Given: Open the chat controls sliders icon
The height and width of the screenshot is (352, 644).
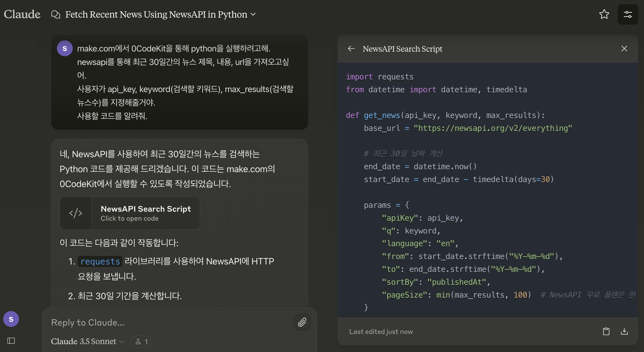Looking at the screenshot, I should (x=628, y=14).
